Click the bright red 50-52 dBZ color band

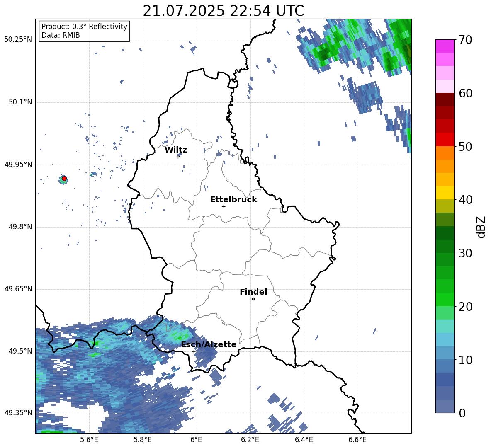pos(445,139)
